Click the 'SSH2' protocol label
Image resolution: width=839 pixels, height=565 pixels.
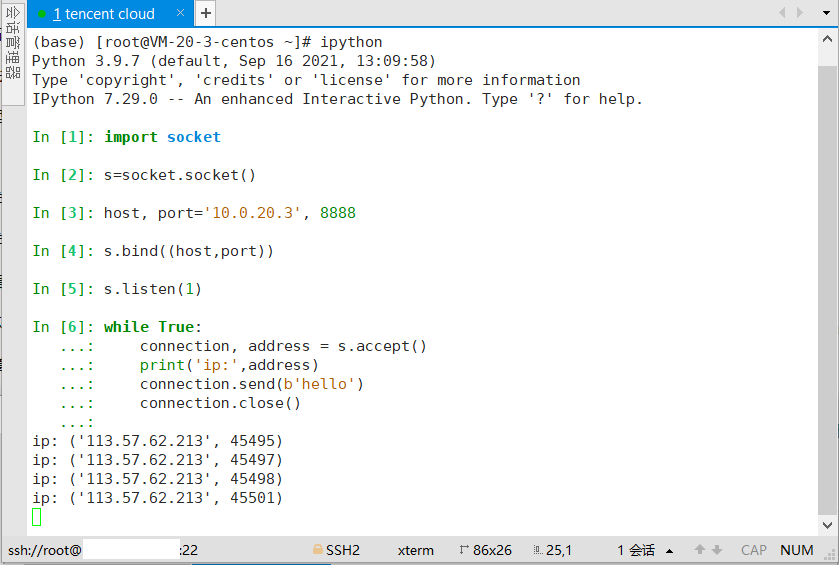click(x=343, y=550)
